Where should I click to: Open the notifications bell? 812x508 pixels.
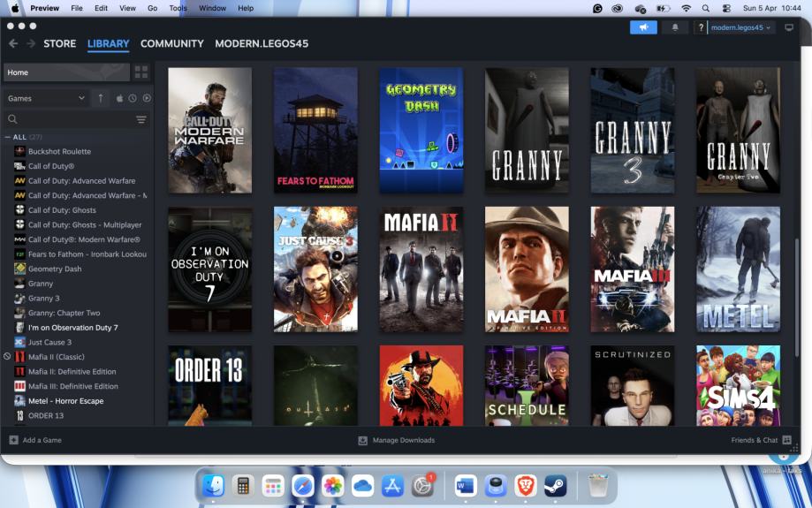[x=675, y=27]
